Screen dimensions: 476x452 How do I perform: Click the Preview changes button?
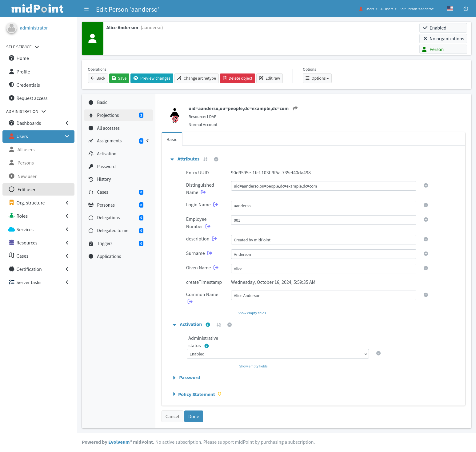point(152,78)
